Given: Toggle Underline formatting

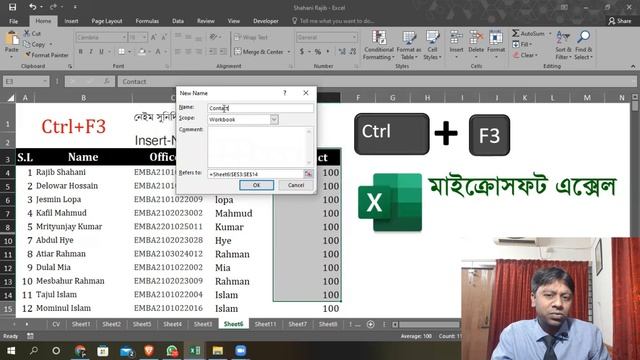Looking at the screenshot, I should pyautogui.click(x=101, y=52).
